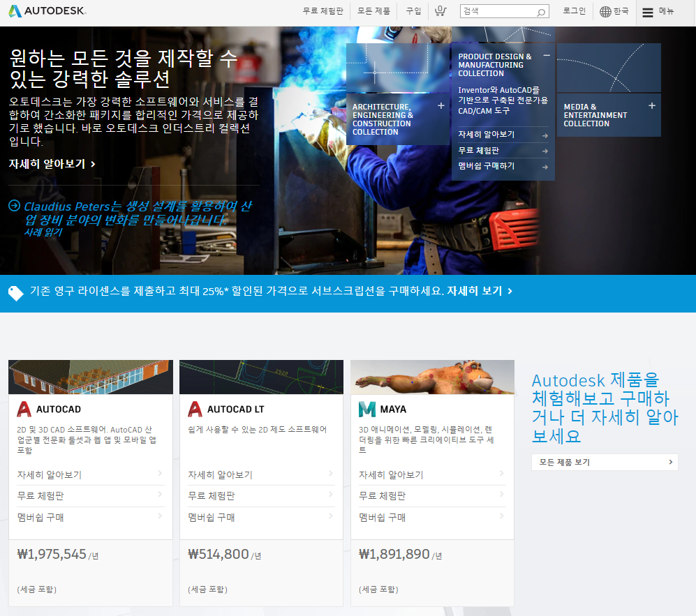
Task: Click the 모든 제품 보기 button
Action: click(605, 462)
